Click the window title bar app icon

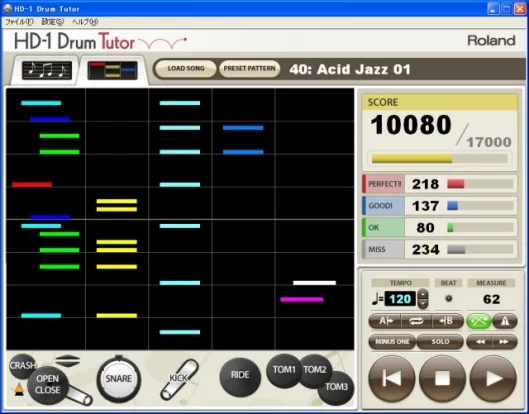click(x=7, y=9)
